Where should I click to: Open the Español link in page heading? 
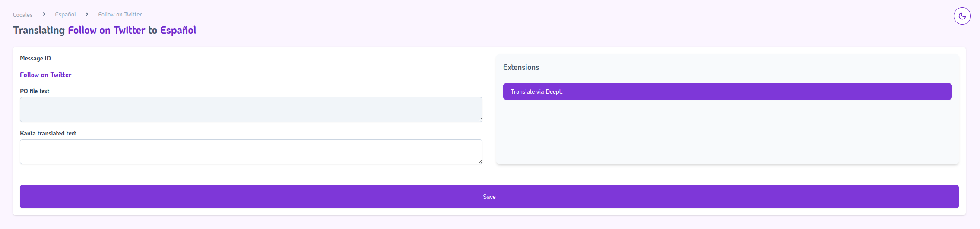pyautogui.click(x=178, y=30)
